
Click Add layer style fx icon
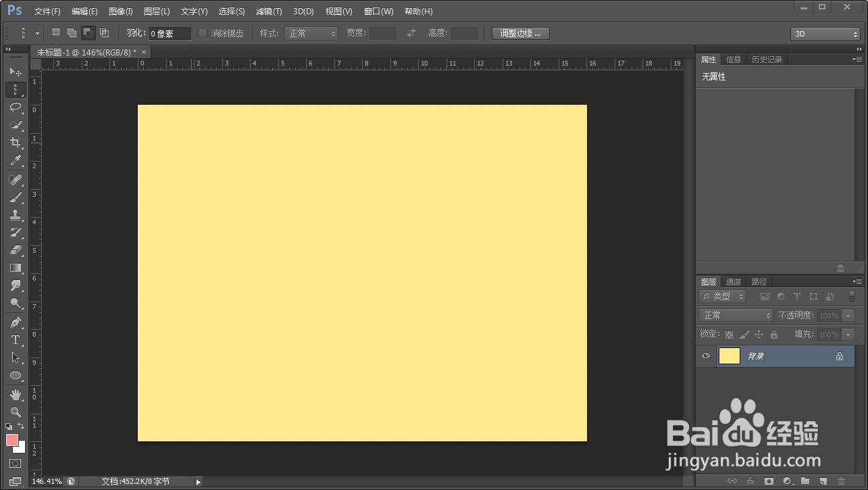coord(750,481)
